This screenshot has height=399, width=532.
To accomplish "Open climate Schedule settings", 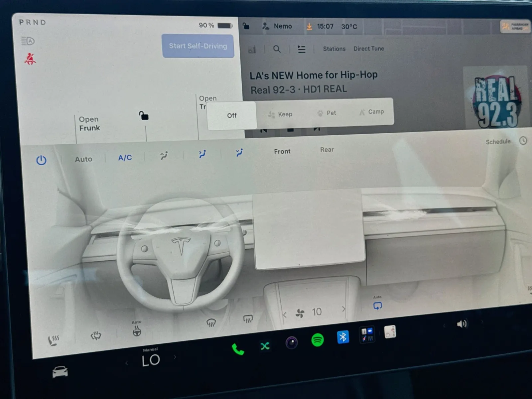I will pyautogui.click(x=498, y=142).
